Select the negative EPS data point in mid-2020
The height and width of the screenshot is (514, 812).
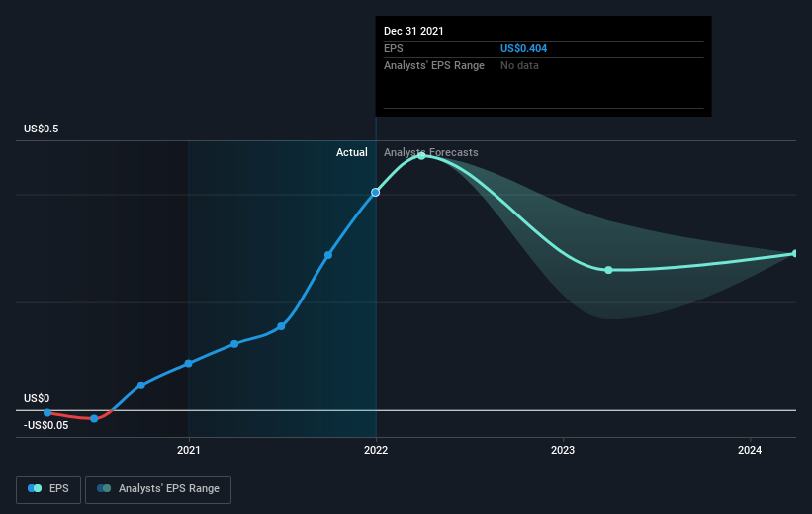pos(94,418)
